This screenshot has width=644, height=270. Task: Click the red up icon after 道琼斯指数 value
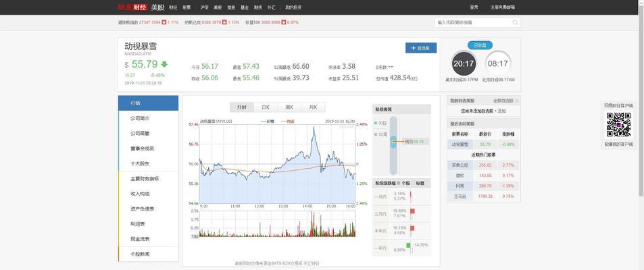point(164,22)
